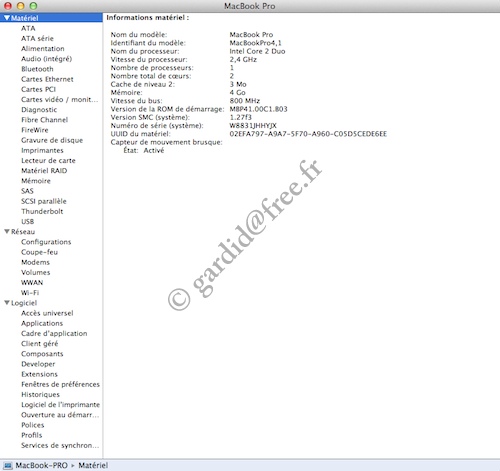
Task: Collapse the Réseau disclosure triangle
Action: (7, 231)
